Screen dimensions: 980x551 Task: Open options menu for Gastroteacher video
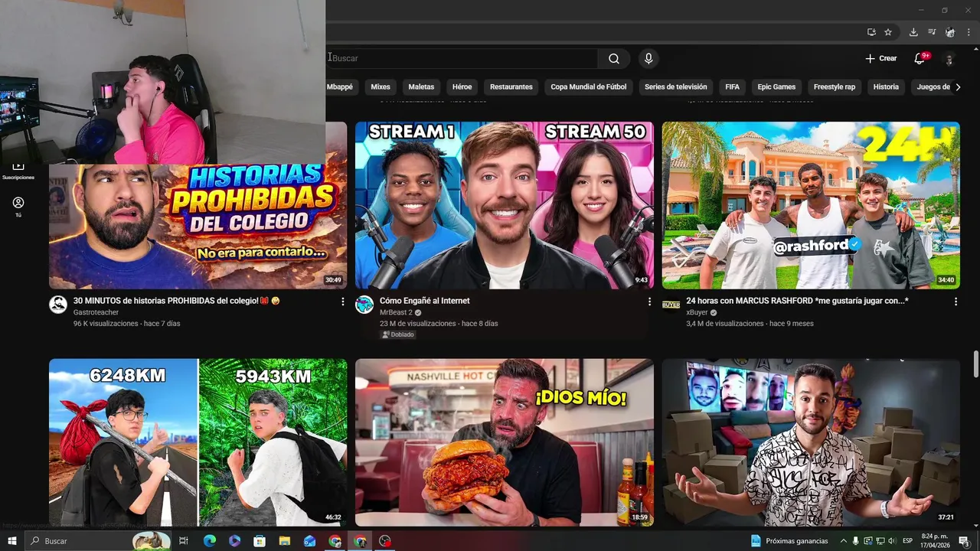[342, 302]
